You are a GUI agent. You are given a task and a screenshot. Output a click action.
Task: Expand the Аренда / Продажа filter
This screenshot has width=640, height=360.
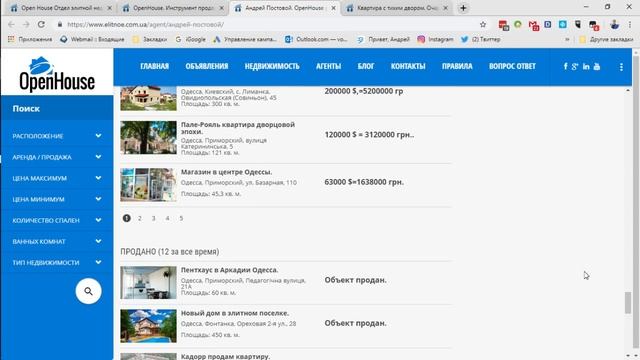(57, 157)
